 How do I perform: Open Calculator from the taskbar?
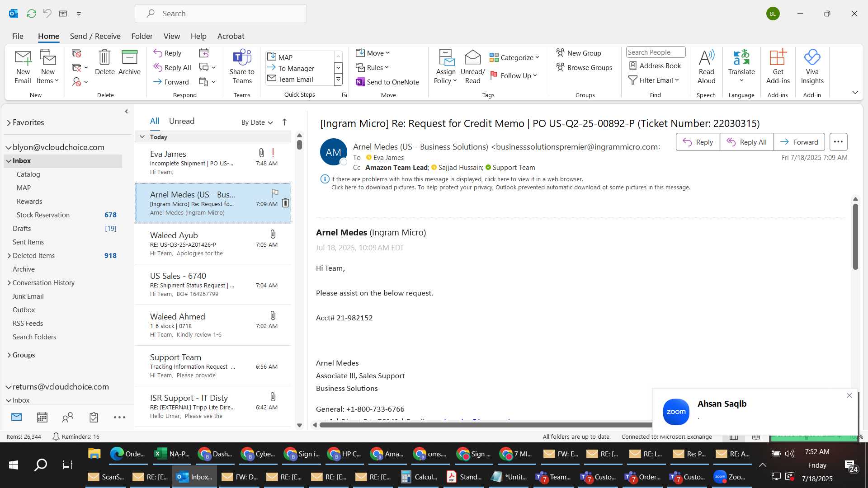click(x=419, y=477)
